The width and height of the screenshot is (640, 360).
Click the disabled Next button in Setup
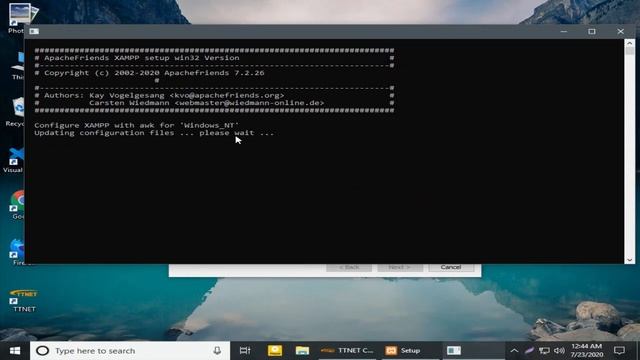(x=400, y=267)
